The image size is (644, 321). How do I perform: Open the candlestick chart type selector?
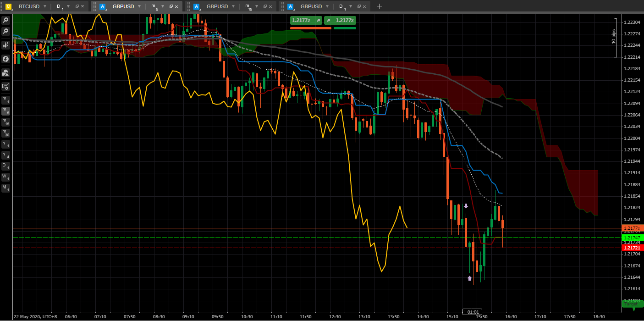pyautogui.click(x=6, y=45)
